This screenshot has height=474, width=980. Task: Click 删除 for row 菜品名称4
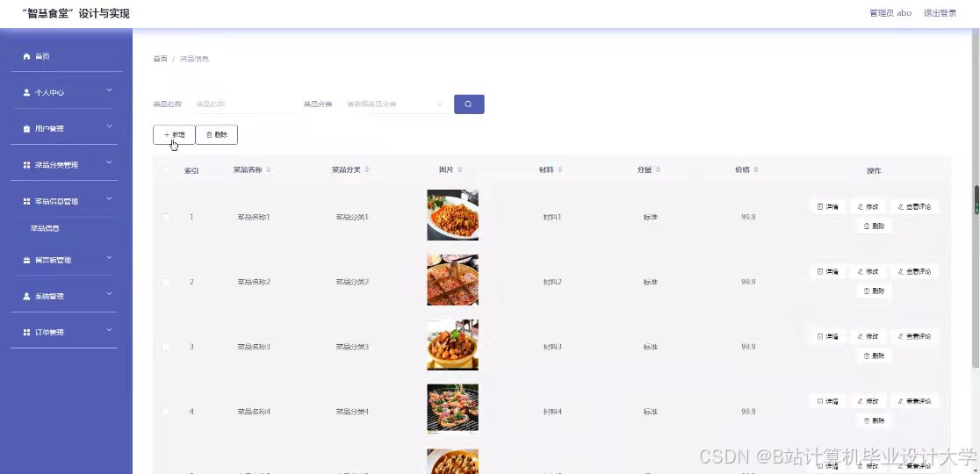(x=875, y=421)
